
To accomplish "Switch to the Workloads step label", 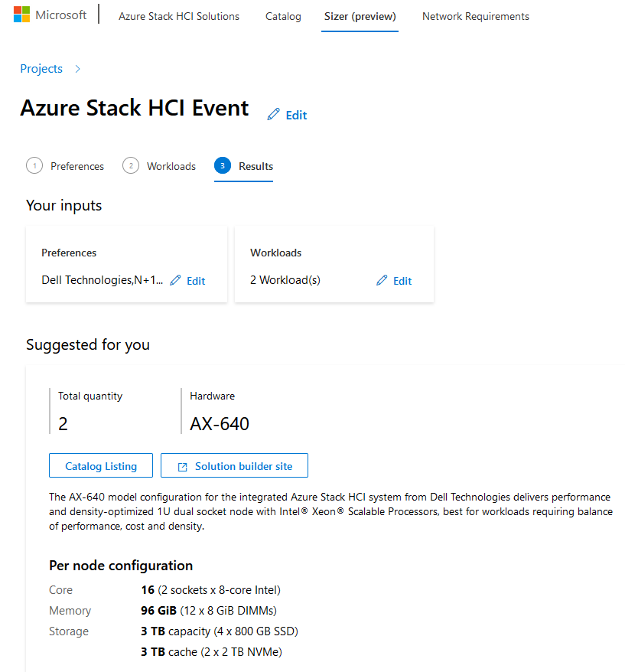I will (171, 166).
